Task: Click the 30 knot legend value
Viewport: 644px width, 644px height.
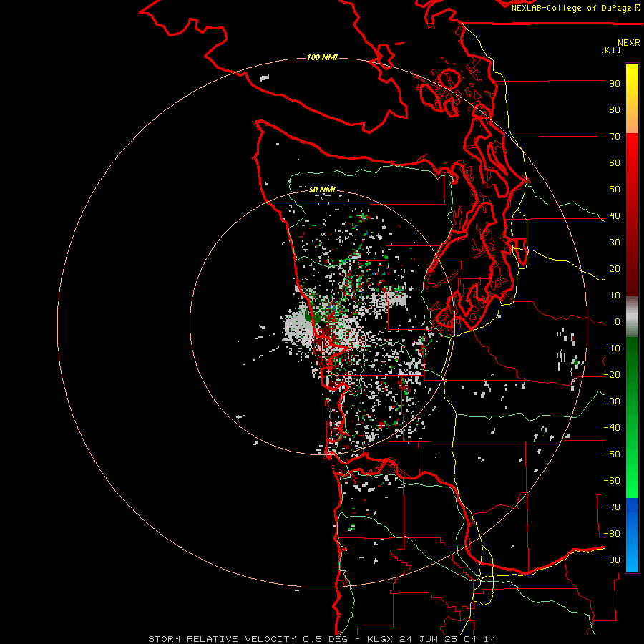Action: [x=615, y=243]
